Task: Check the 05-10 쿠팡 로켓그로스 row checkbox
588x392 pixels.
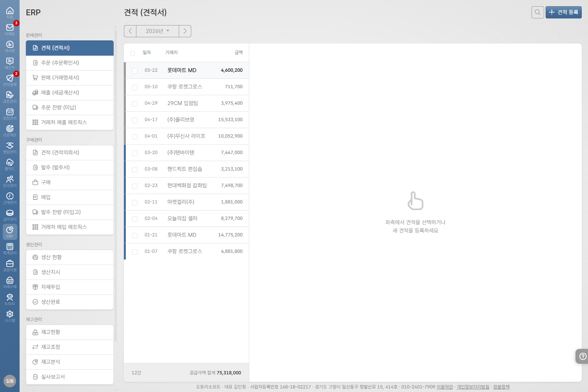Action: point(135,87)
